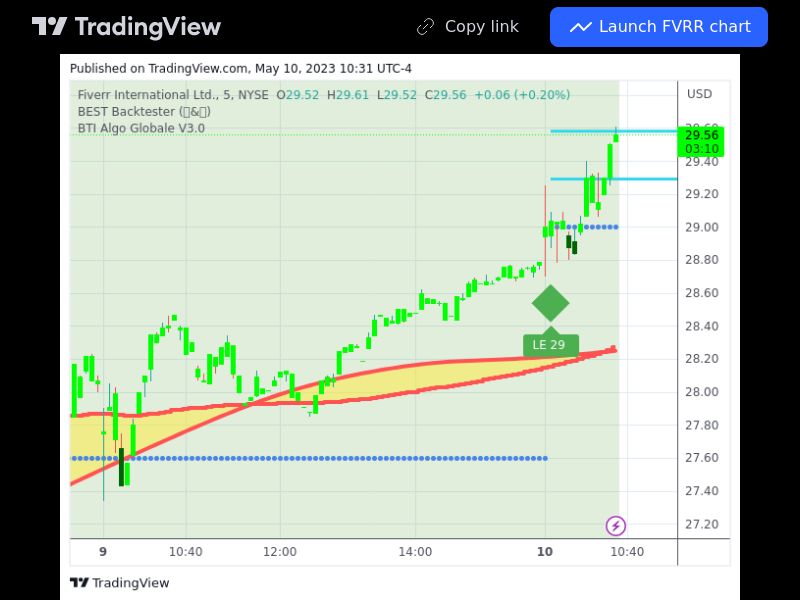Click the 14:00 time axis label
Screen dimensions: 800x600
[415, 552]
